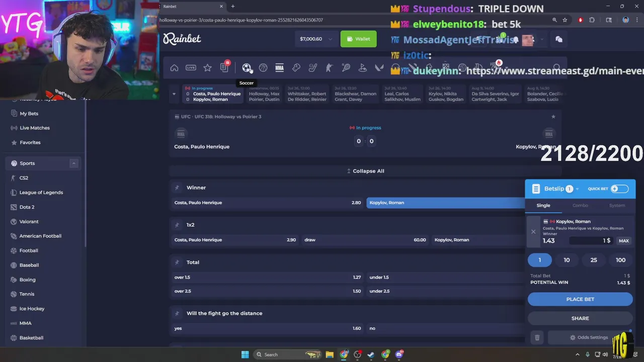Open File Explorer from taskbar
This screenshot has height=362, width=644.
(x=330, y=354)
